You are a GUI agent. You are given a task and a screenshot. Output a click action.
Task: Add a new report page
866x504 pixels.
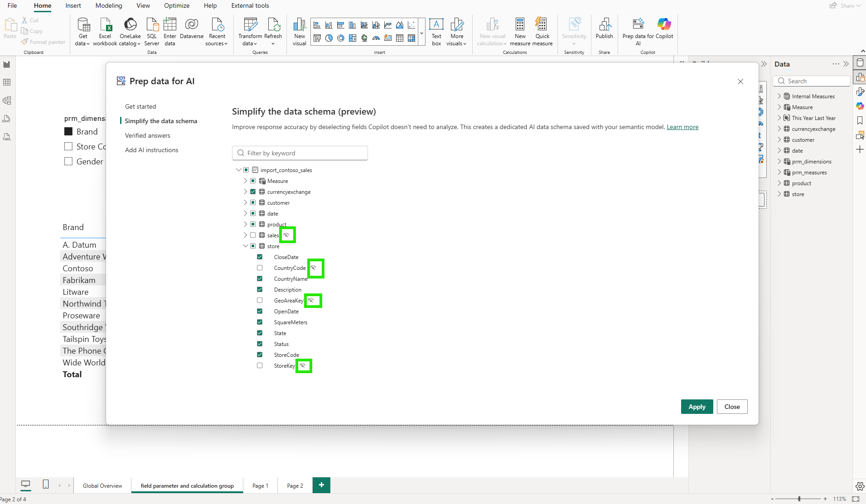click(x=321, y=485)
